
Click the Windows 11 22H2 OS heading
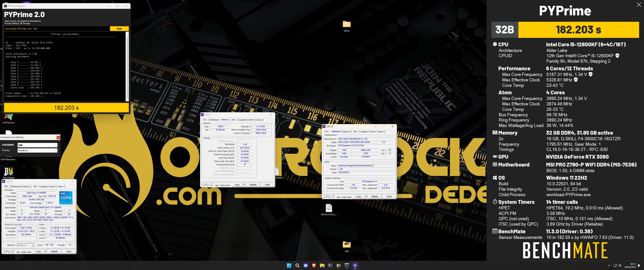click(x=566, y=178)
